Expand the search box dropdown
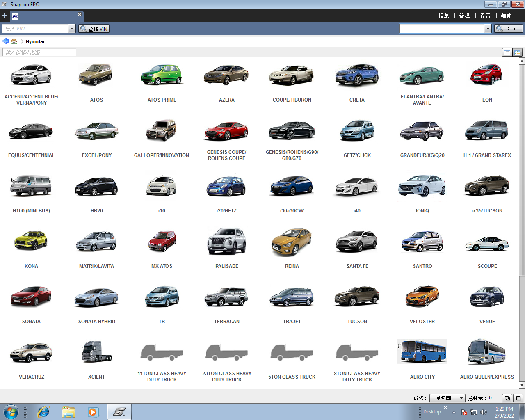The width and height of the screenshot is (525, 420). (x=488, y=29)
